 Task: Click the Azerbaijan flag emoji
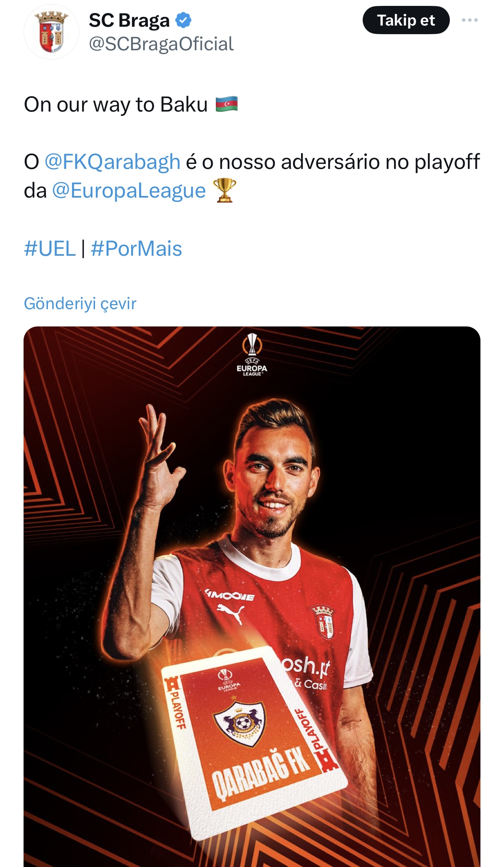[x=226, y=104]
